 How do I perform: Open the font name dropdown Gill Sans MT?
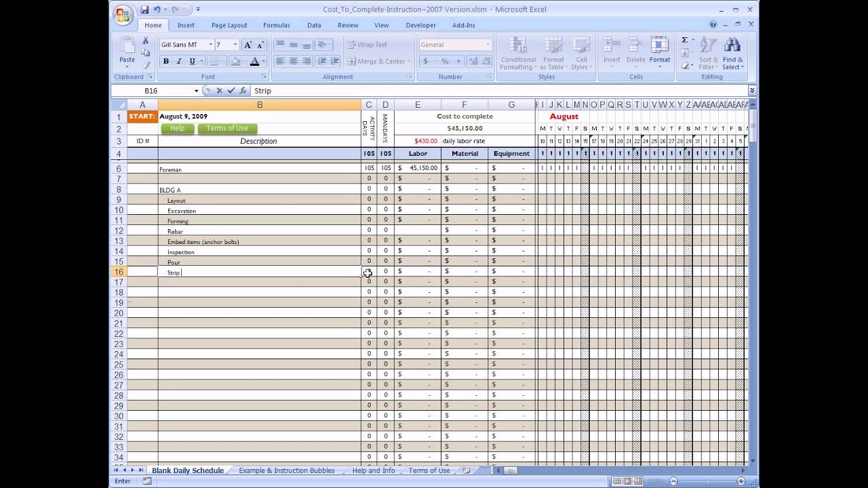[210, 45]
